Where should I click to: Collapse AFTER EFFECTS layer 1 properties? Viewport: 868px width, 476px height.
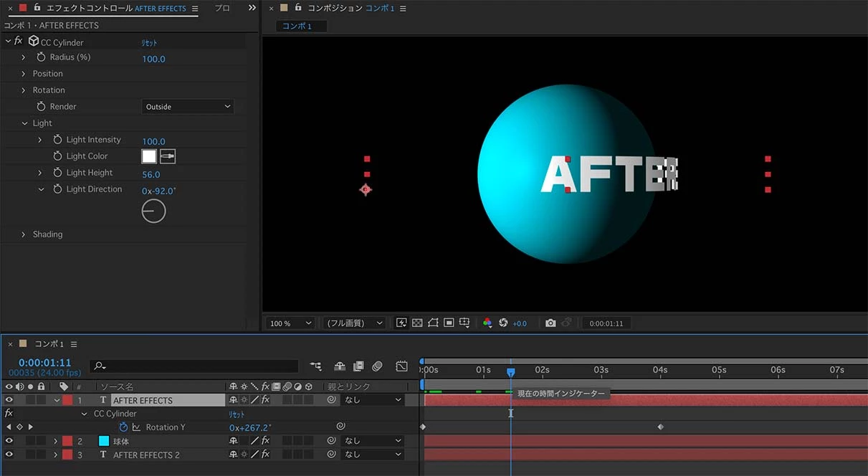click(57, 400)
